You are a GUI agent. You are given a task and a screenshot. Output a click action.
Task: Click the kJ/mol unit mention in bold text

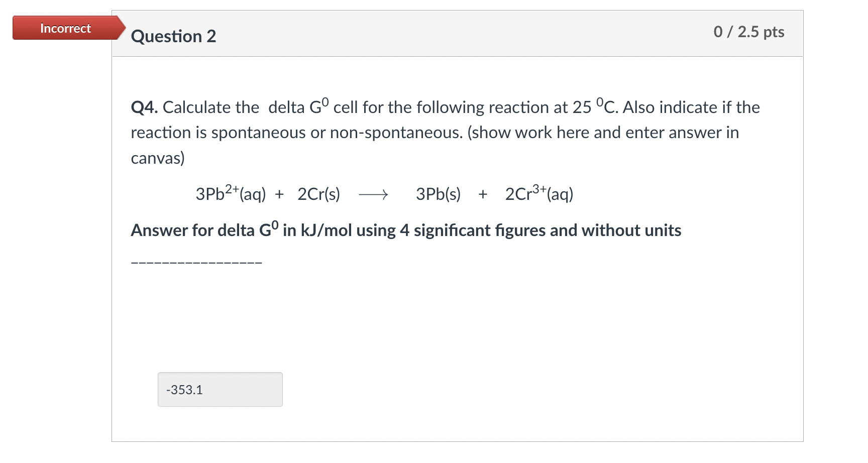(x=324, y=230)
